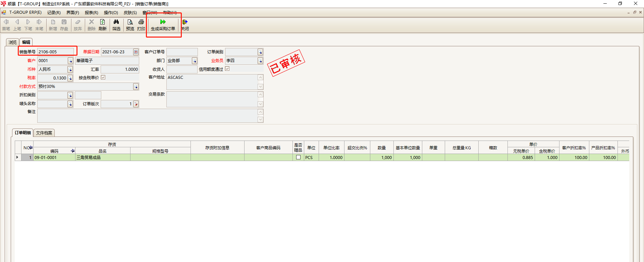Toggle the 信用额度通过 checkbox
This screenshot has width=644, height=262.
(x=227, y=69)
